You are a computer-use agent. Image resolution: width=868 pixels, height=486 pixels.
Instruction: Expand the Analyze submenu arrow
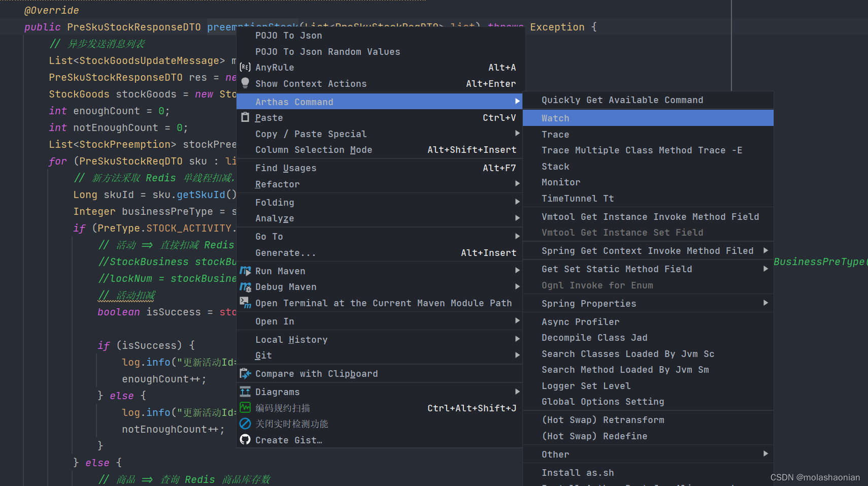pos(517,218)
